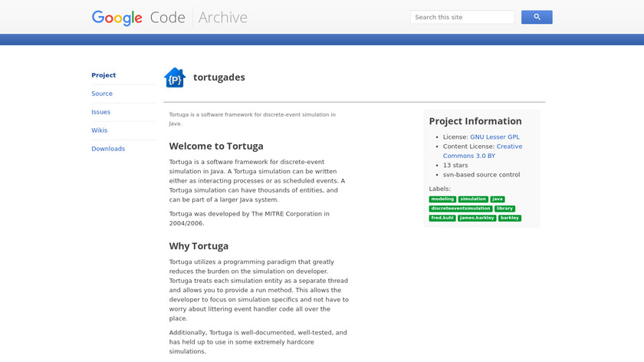Open the Issues sidebar tab
This screenshot has height=362, width=644.
(x=100, y=112)
